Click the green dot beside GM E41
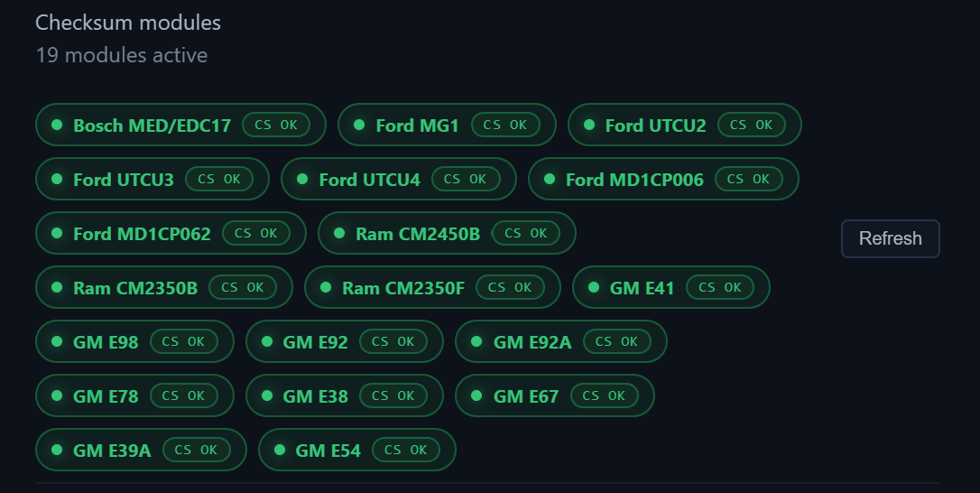Image resolution: width=980 pixels, height=493 pixels. [x=594, y=287]
